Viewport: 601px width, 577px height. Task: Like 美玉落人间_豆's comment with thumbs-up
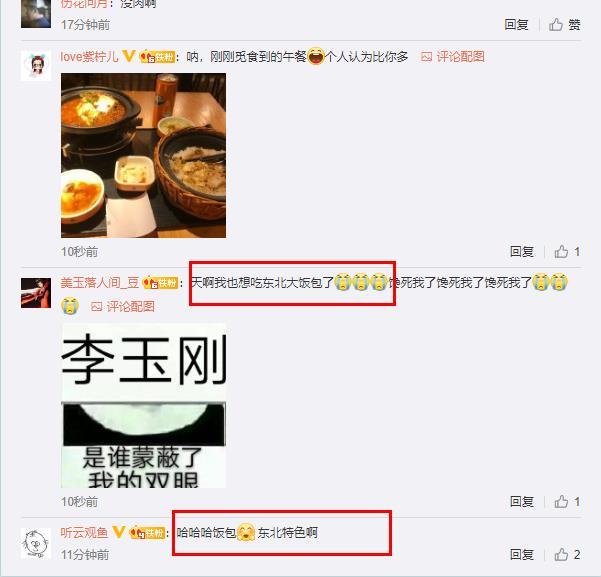coord(567,501)
